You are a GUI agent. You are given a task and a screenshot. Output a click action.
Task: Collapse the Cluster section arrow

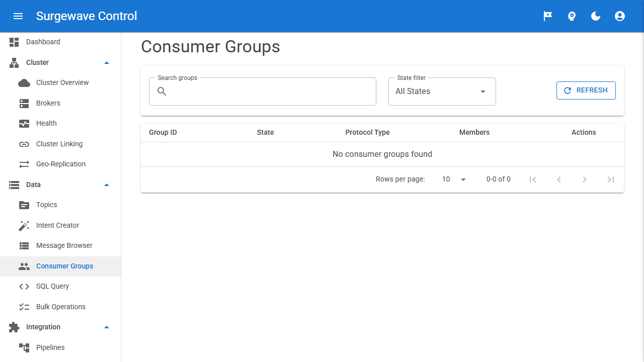pos(107,63)
